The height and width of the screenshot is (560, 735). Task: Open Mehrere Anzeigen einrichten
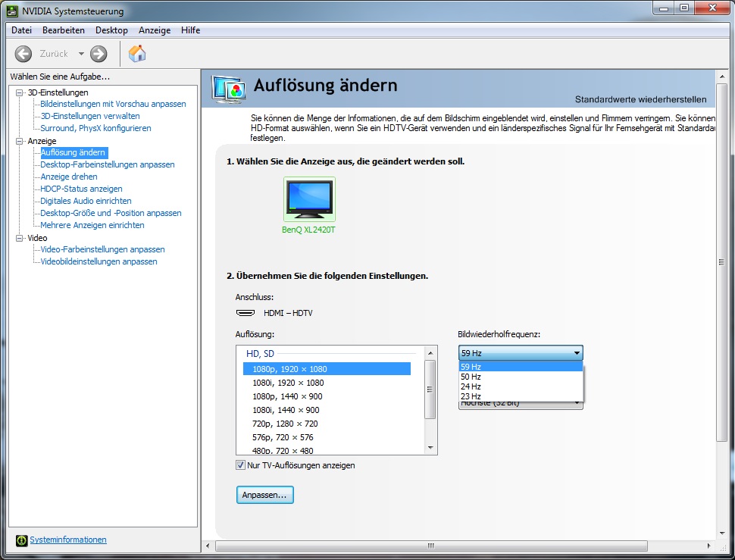coord(92,225)
